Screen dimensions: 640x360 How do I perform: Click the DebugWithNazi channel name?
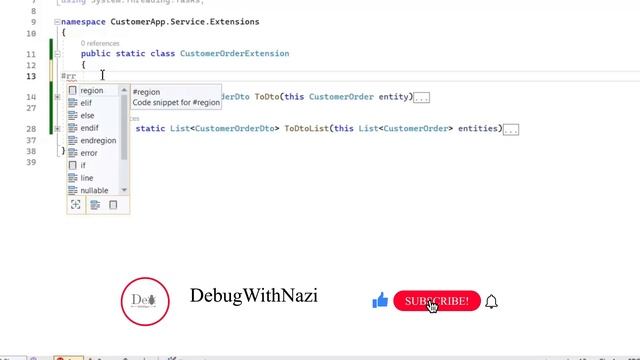(253, 296)
